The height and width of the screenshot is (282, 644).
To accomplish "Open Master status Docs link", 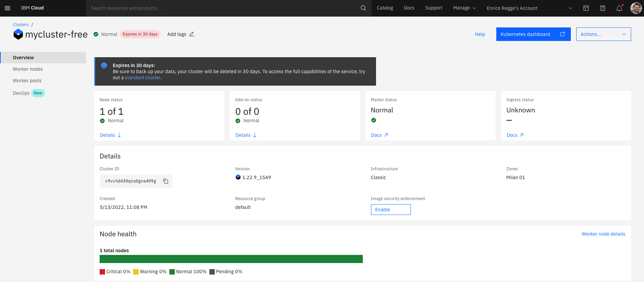I will [376, 135].
